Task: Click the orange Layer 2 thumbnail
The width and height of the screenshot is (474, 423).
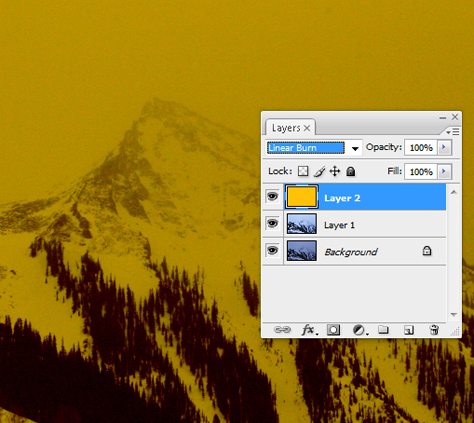Action: [x=302, y=197]
